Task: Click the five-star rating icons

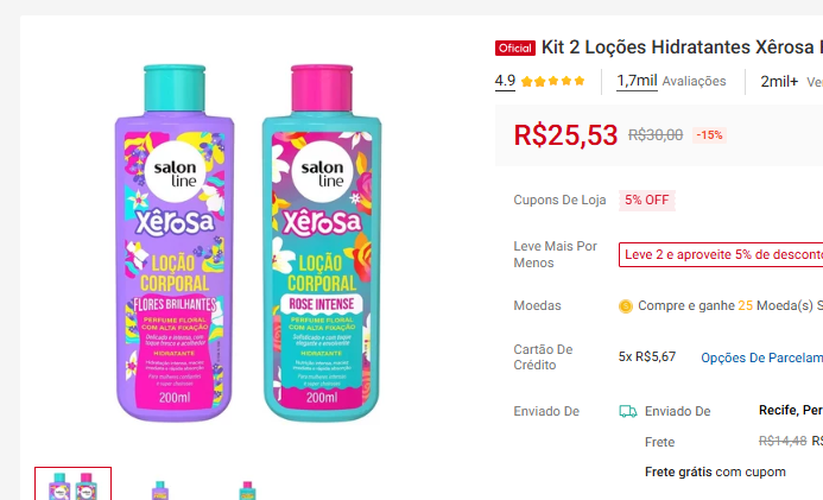Action: pyautogui.click(x=553, y=81)
